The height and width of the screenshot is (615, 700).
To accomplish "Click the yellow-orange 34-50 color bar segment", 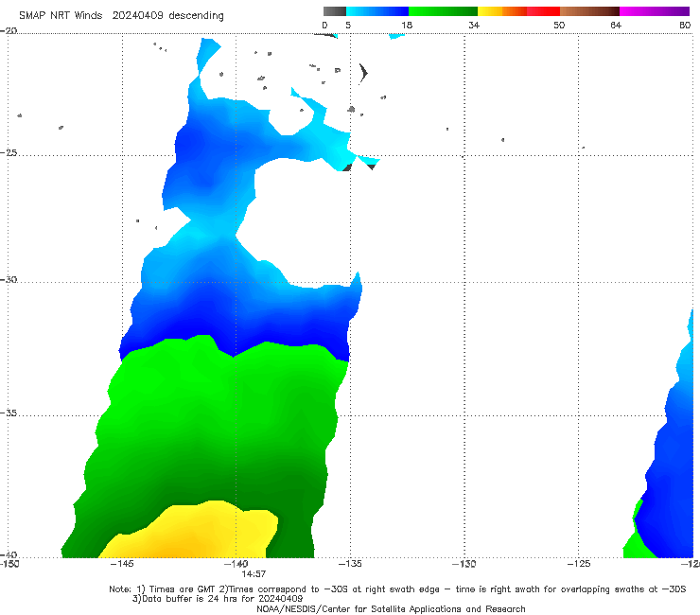I will [518, 11].
